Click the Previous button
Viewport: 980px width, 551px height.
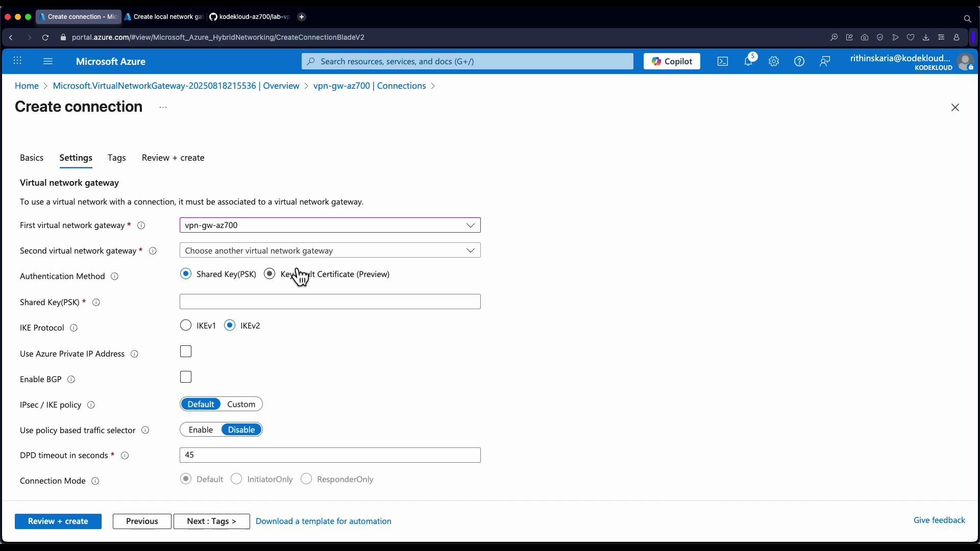[x=142, y=521]
